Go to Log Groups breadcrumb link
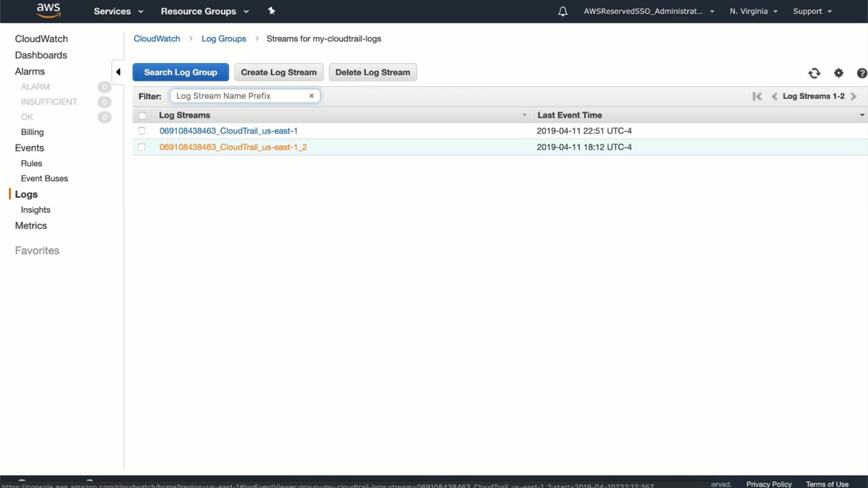The image size is (868, 488). click(x=224, y=39)
